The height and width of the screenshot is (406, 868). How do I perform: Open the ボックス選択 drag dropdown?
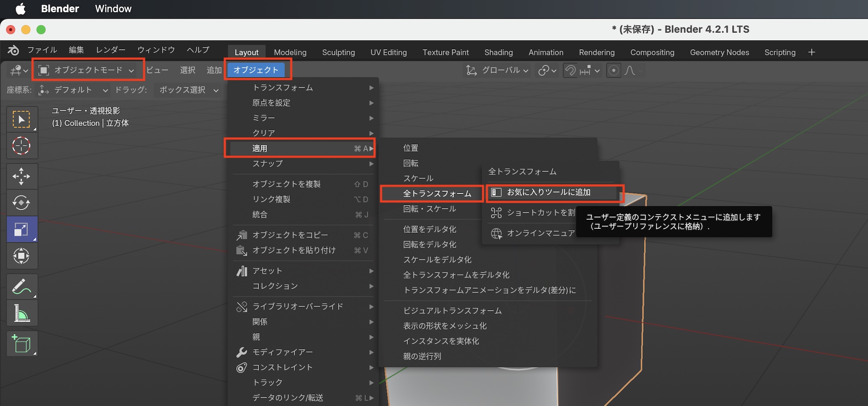tap(188, 90)
